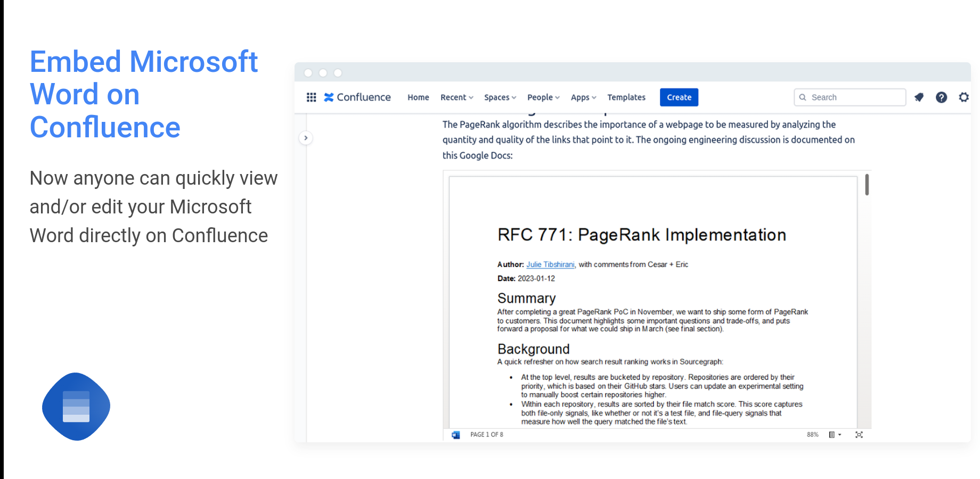Expand the sidebar with the arrow button
The image size is (980, 479).
coord(306,138)
